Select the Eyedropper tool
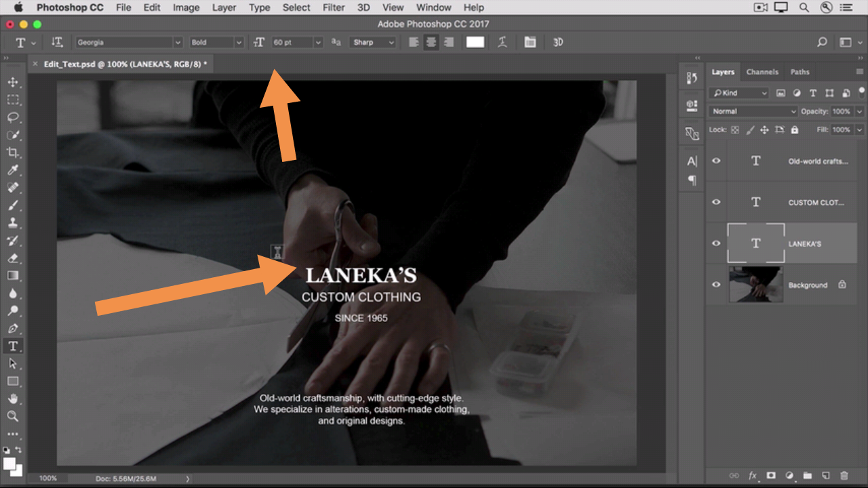Screen dimensions: 868x488 13,170
